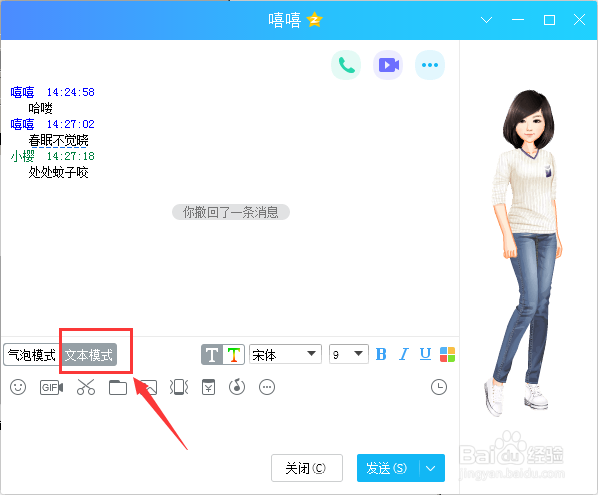Open the 宋体 font family dropdown
Image resolution: width=598 pixels, height=495 pixels.
point(285,354)
